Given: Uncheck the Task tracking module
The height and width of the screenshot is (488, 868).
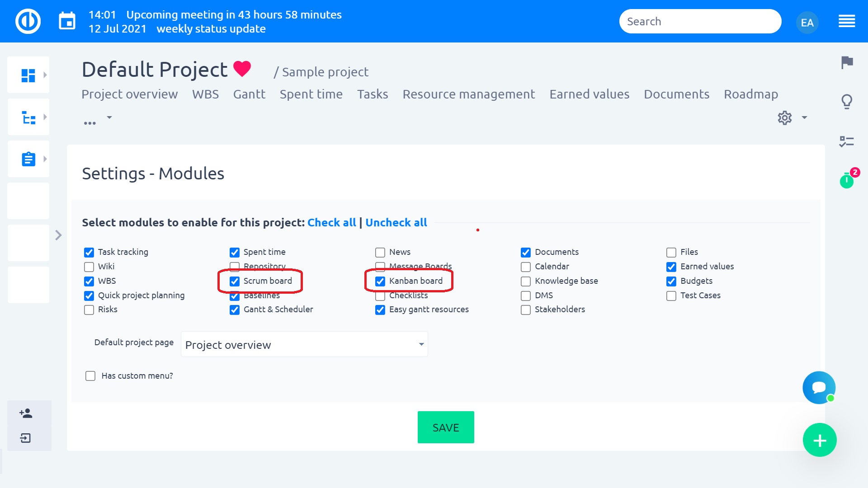Looking at the screenshot, I should [x=89, y=252].
